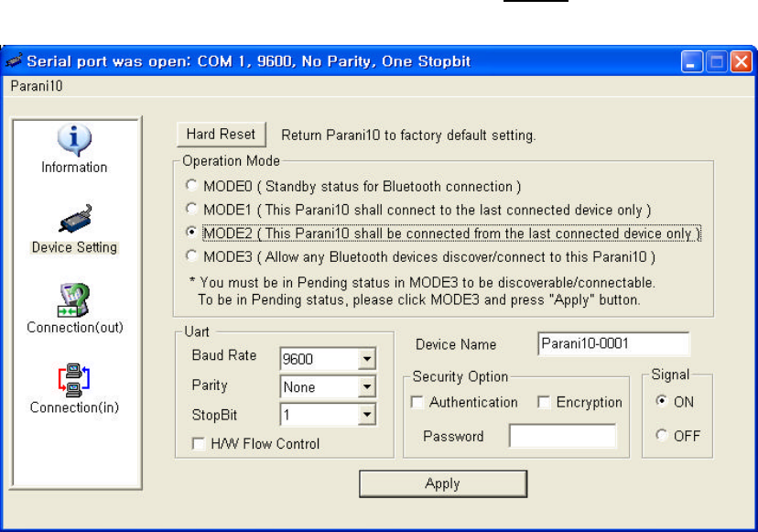Image resolution: width=758 pixels, height=532 pixels.
Task: Select MODE1 operation mode radio button
Action: [x=191, y=209]
